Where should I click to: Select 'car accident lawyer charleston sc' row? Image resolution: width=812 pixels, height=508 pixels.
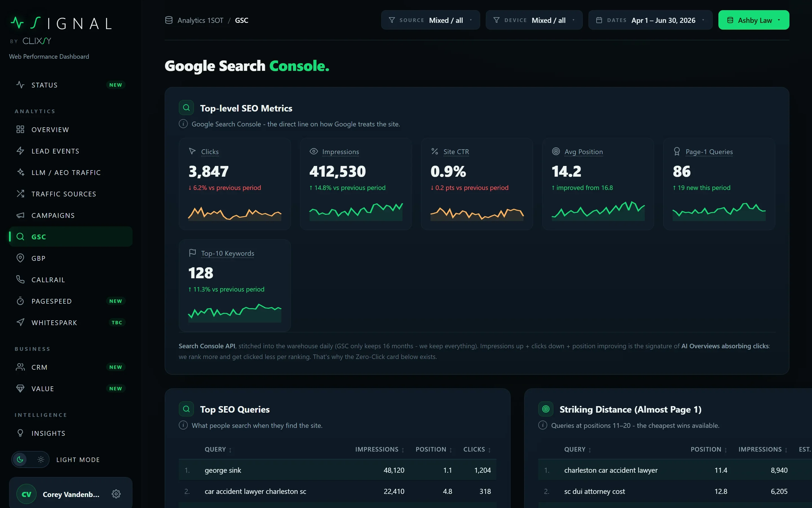click(337, 491)
